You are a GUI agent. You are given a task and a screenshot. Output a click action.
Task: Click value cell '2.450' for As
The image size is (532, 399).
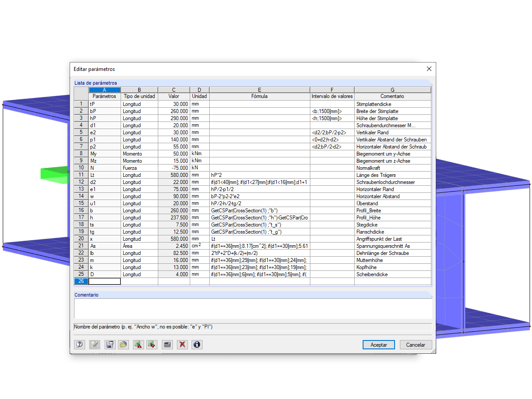click(174, 246)
